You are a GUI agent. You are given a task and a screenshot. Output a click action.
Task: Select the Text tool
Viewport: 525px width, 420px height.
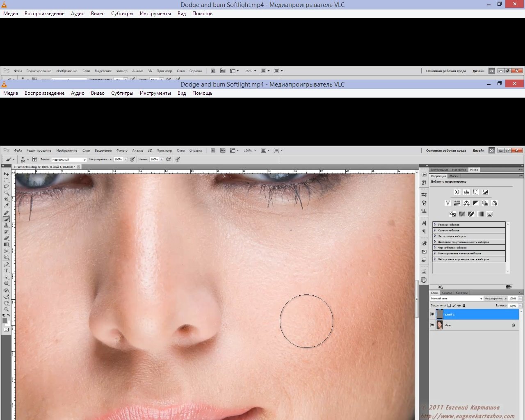6,271
